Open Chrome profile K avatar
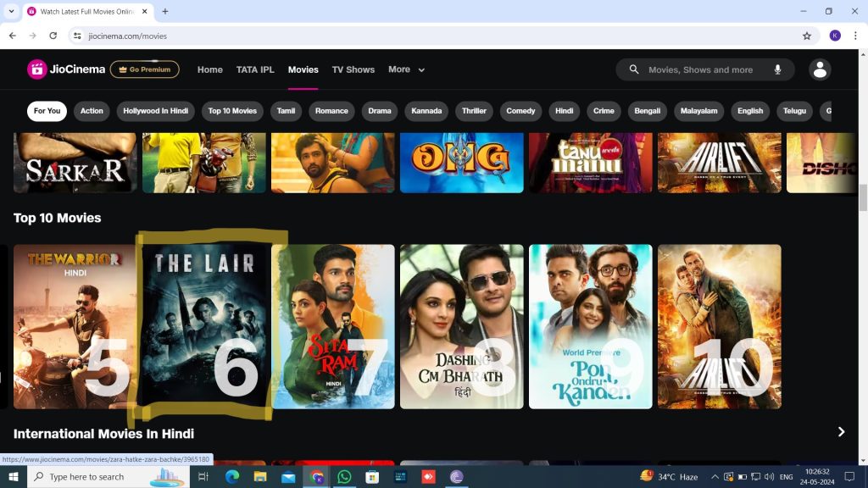Image resolution: width=868 pixels, height=488 pixels. pos(835,36)
